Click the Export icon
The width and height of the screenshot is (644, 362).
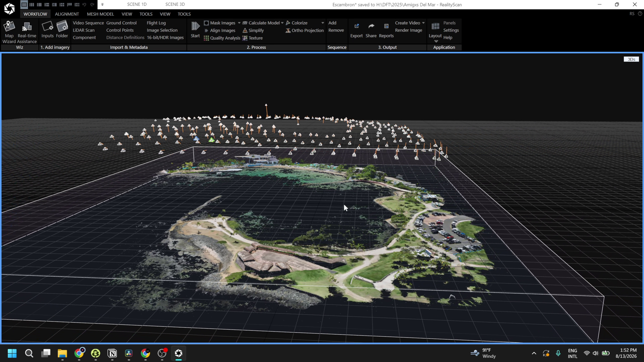(x=357, y=26)
